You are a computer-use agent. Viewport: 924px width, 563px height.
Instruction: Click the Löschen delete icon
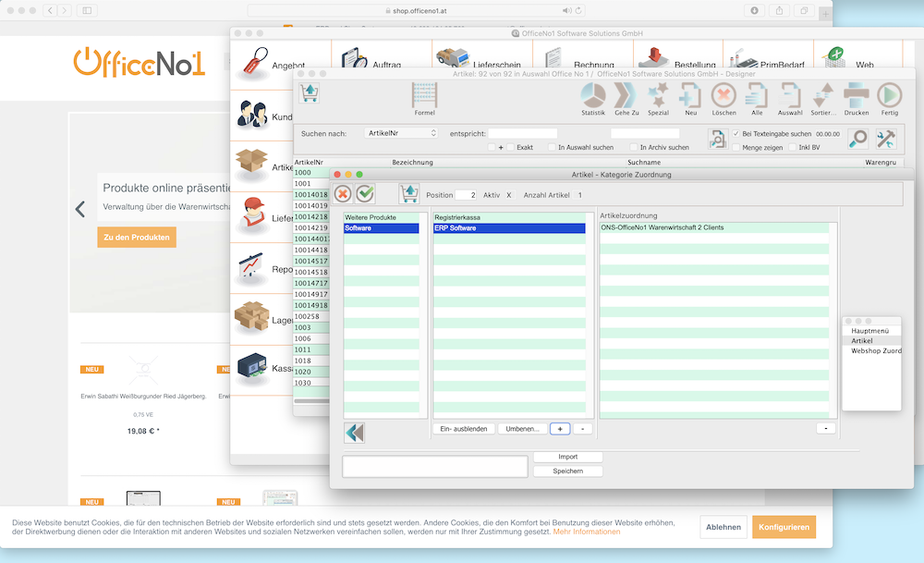723,95
